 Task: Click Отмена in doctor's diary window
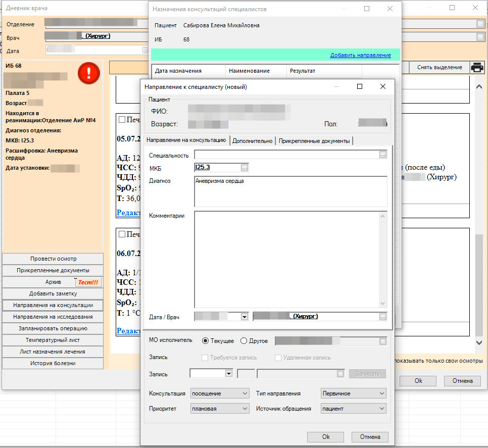[462, 381]
